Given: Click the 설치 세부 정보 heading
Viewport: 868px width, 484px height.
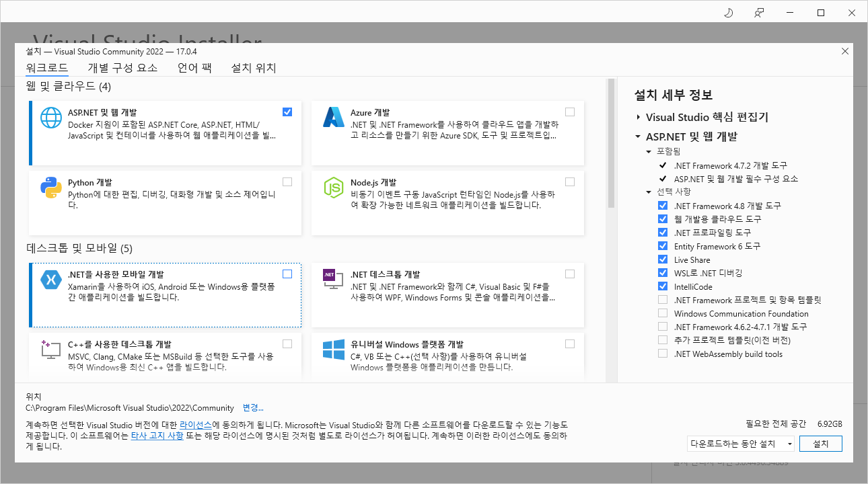Looking at the screenshot, I should click(x=674, y=95).
